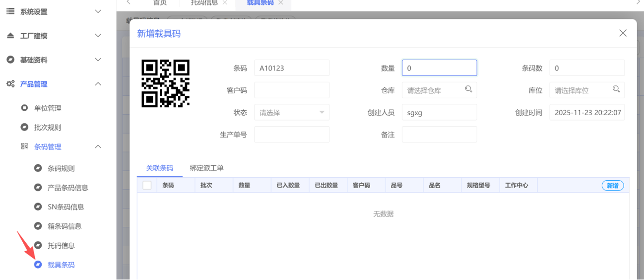Click the 新增 button in table
644x280 pixels.
pyautogui.click(x=612, y=186)
